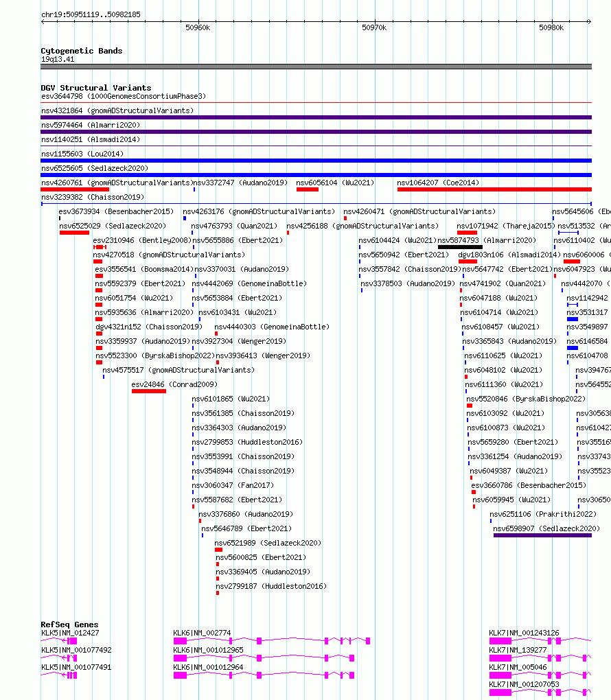Image resolution: width=611 pixels, height=700 pixels.
Task: Select the nsv1064207 (Coe2014) red bar
Action: pyautogui.click(x=494, y=189)
